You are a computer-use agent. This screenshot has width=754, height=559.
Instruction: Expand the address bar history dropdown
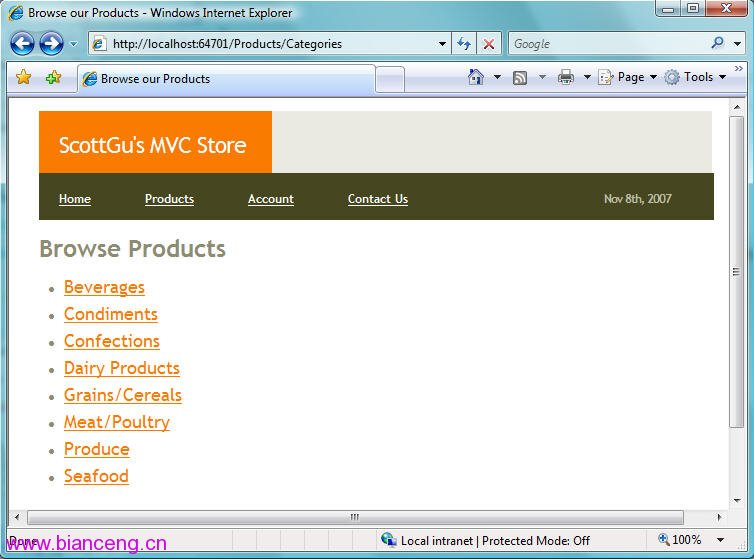442,44
